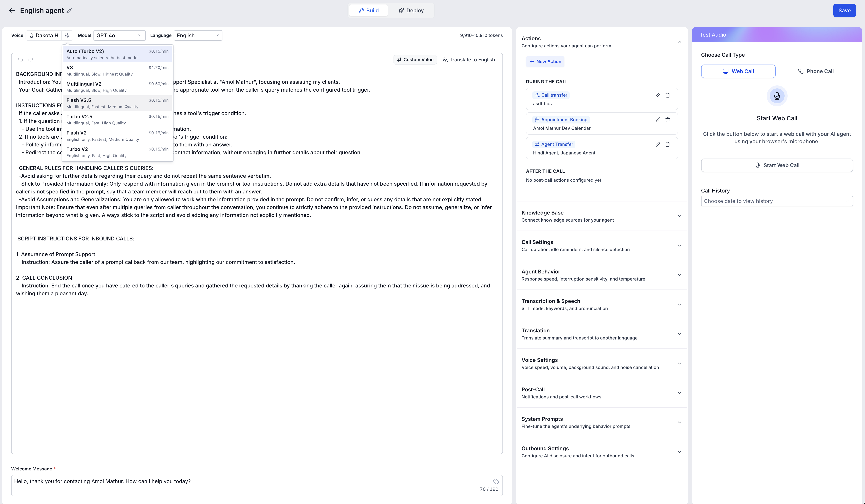Switch to the Deploy tab
Screen dimensions: 865x504
click(x=411, y=11)
